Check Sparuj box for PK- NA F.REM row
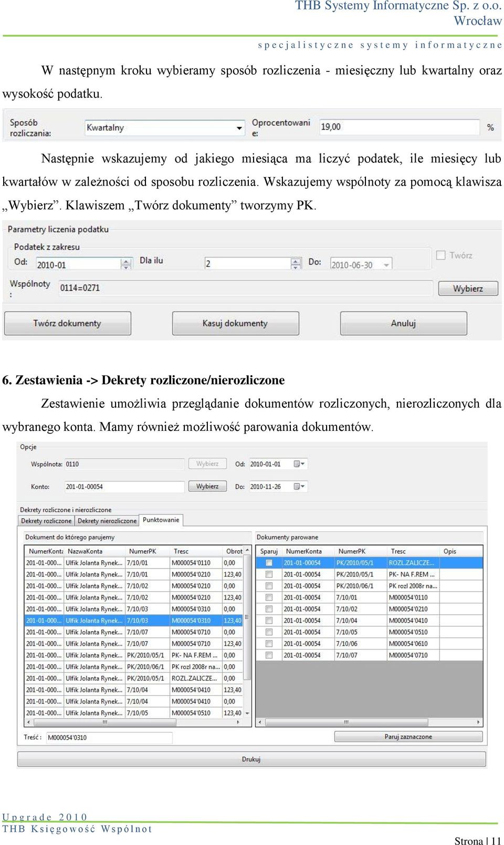 [x=269, y=574]
